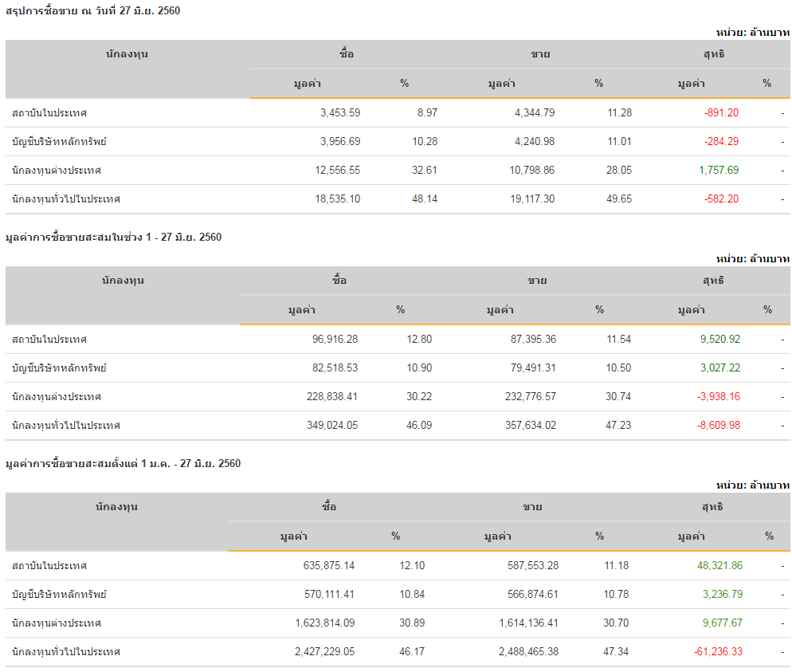Click the heading for 1 - 27 มิ.ย. 2560
Screen dimensions: 792x672
pos(113,238)
